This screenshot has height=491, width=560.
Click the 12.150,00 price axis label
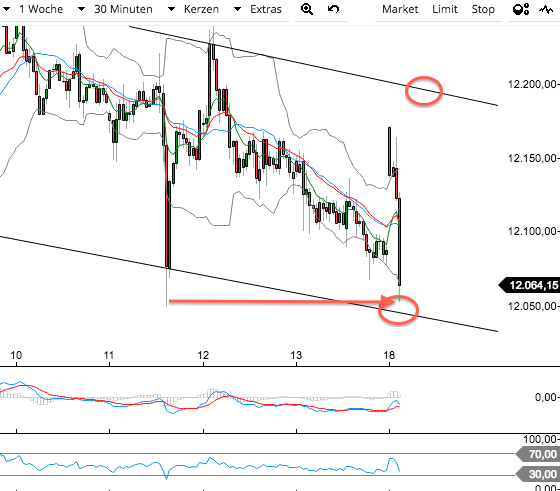click(532, 158)
